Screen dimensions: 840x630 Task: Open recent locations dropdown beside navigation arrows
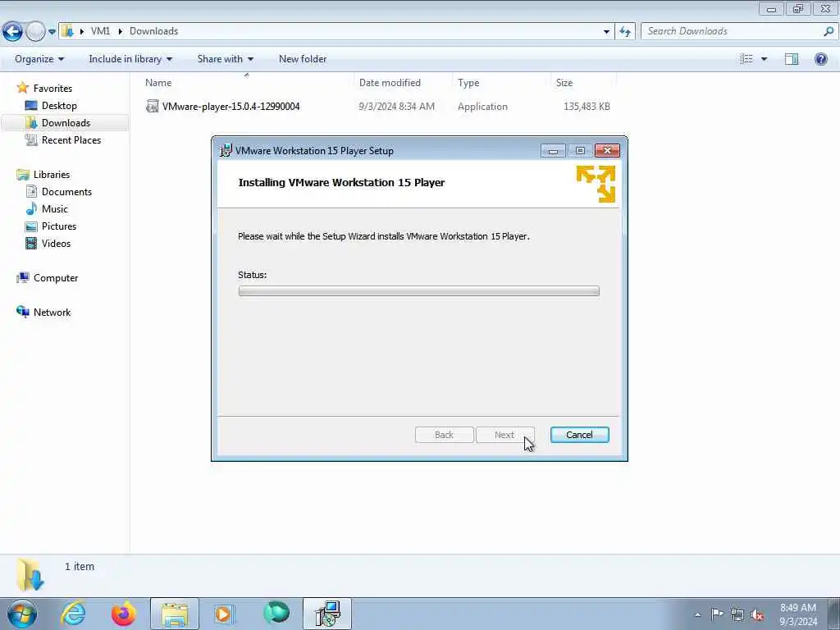click(x=52, y=32)
